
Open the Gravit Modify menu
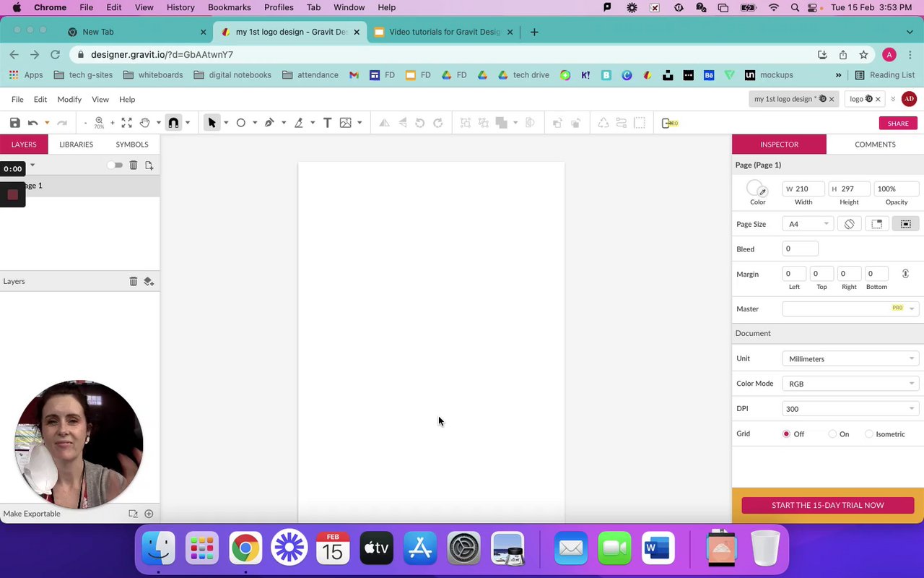coord(69,99)
